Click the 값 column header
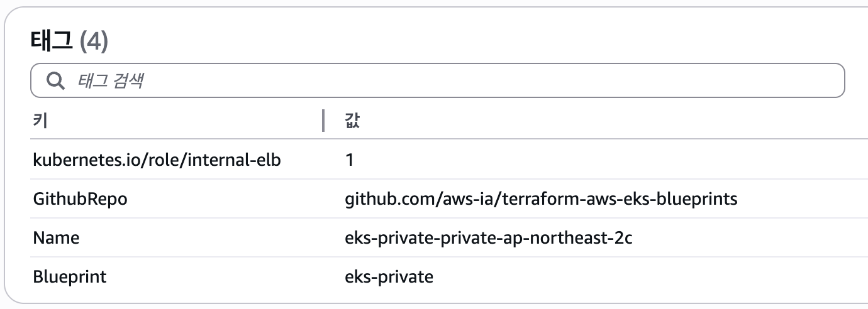 [352, 121]
